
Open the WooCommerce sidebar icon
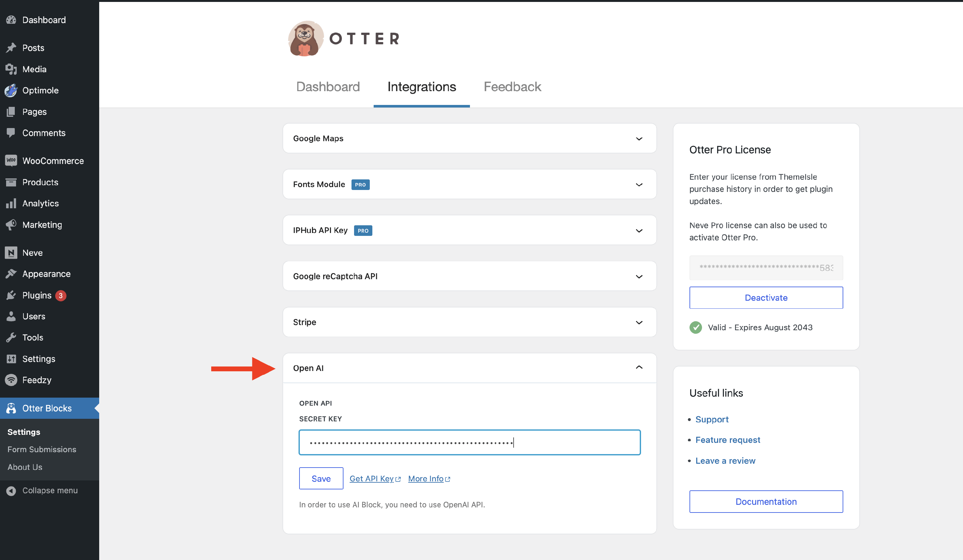[x=11, y=160]
